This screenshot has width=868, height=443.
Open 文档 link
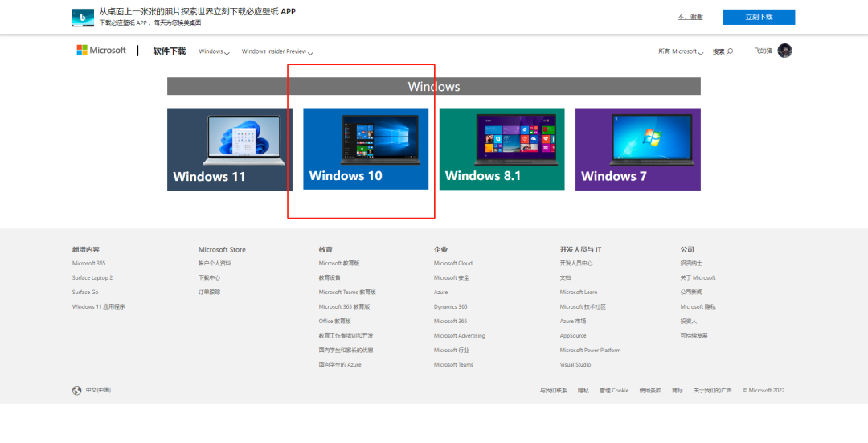565,278
